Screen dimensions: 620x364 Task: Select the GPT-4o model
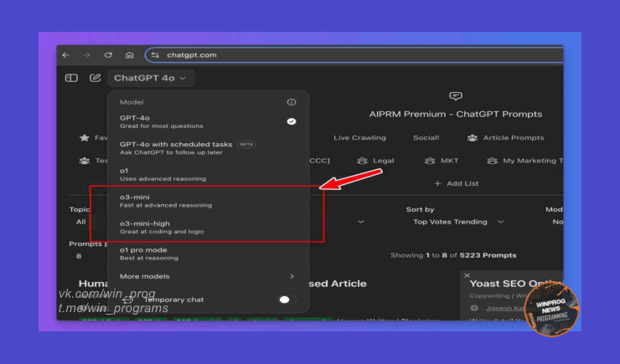pyautogui.click(x=208, y=121)
